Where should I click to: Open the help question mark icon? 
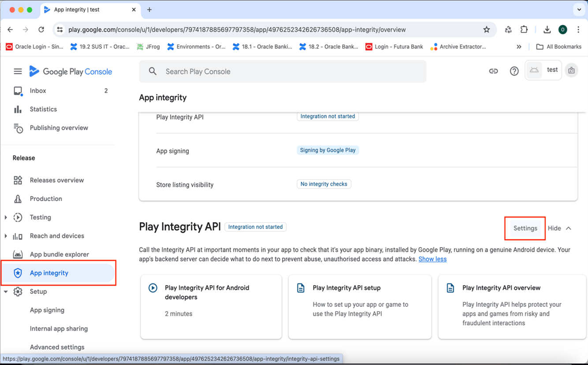point(514,71)
